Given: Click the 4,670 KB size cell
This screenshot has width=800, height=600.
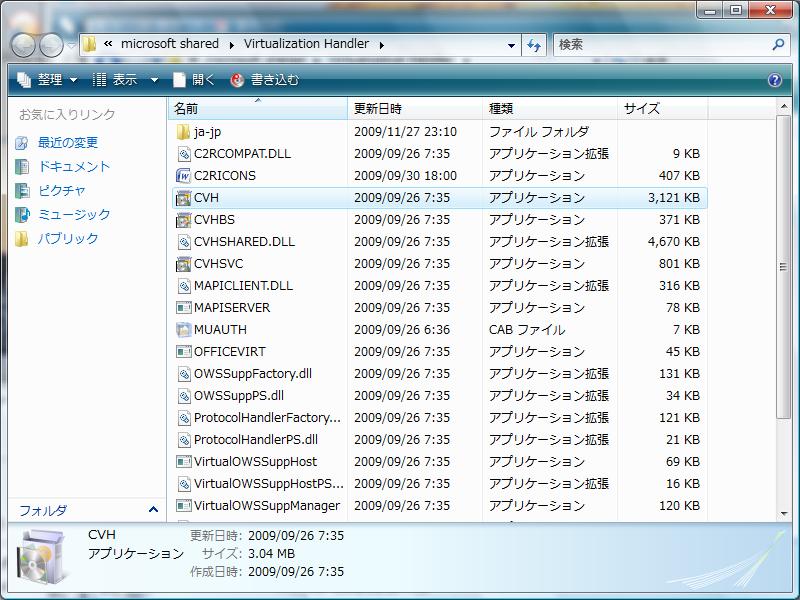Looking at the screenshot, I should point(673,242).
